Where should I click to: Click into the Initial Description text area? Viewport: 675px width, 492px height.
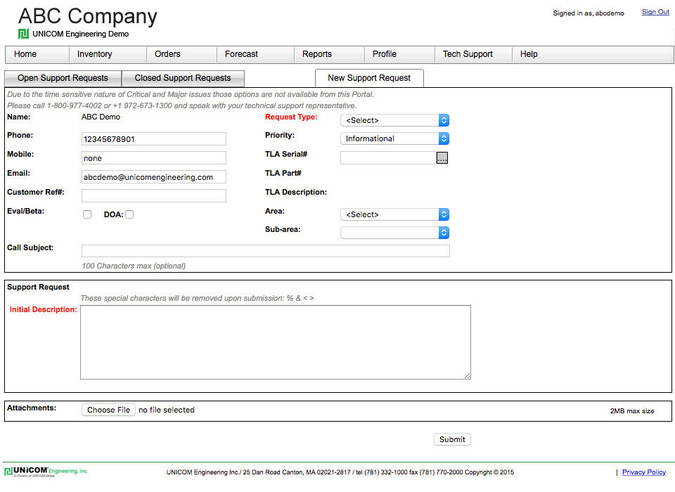[276, 343]
